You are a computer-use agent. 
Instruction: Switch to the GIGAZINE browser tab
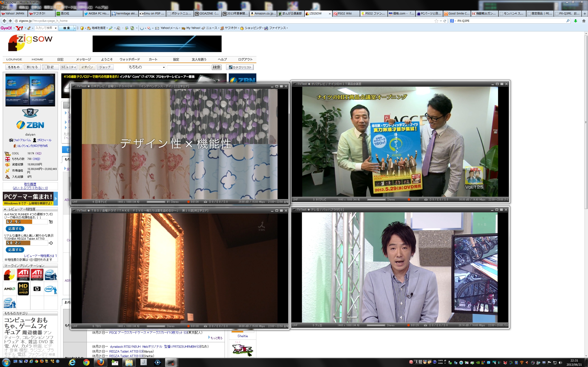coord(207,14)
